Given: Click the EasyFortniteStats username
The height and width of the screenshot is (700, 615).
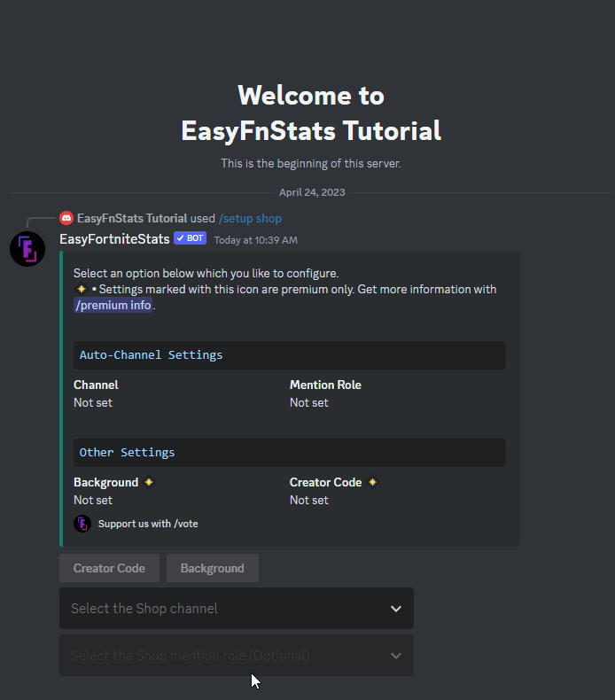Looking at the screenshot, I should point(114,239).
